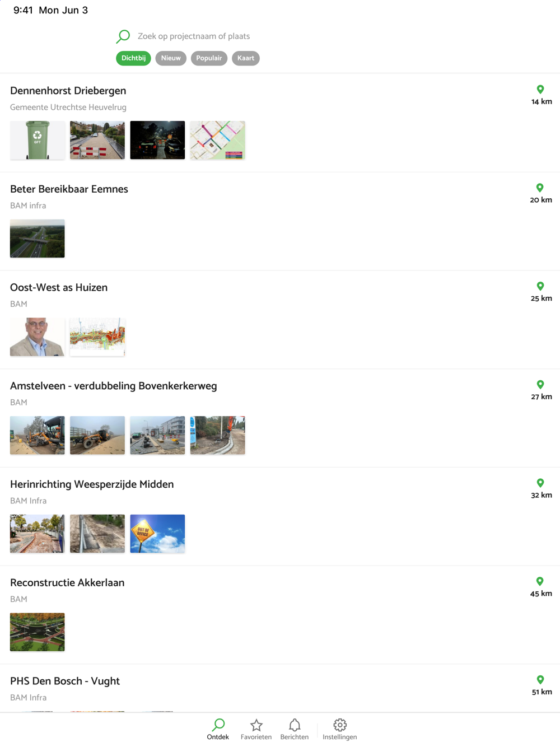560x747 pixels.
Task: Tap location pin for Dennenhorst Driebergen
Action: tap(540, 90)
